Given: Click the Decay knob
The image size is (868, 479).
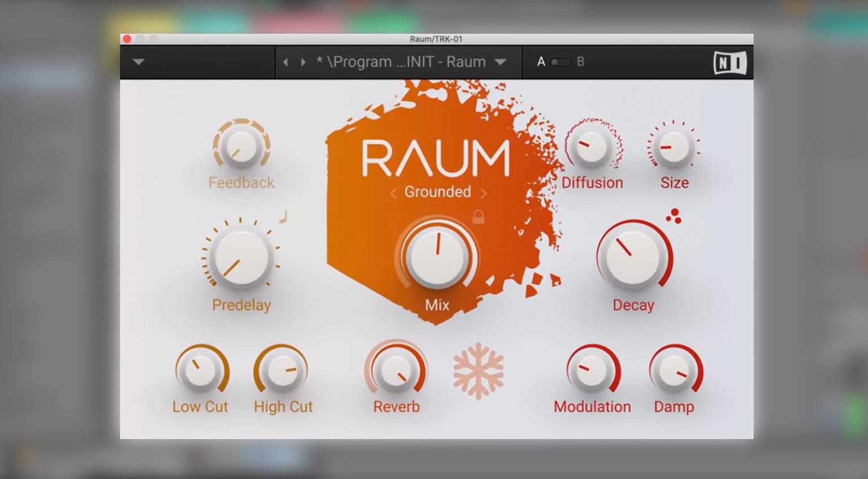Looking at the screenshot, I should (x=635, y=256).
